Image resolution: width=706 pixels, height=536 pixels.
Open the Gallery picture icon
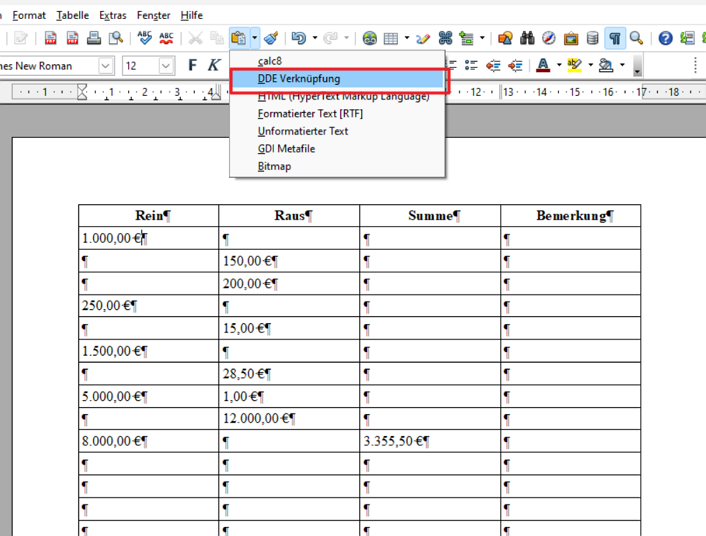click(571, 38)
